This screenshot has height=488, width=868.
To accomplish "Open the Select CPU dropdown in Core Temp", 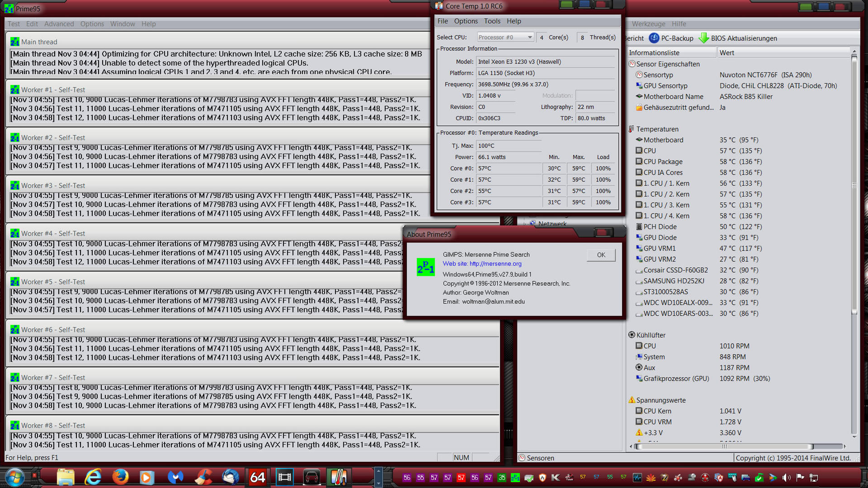I will pos(505,37).
